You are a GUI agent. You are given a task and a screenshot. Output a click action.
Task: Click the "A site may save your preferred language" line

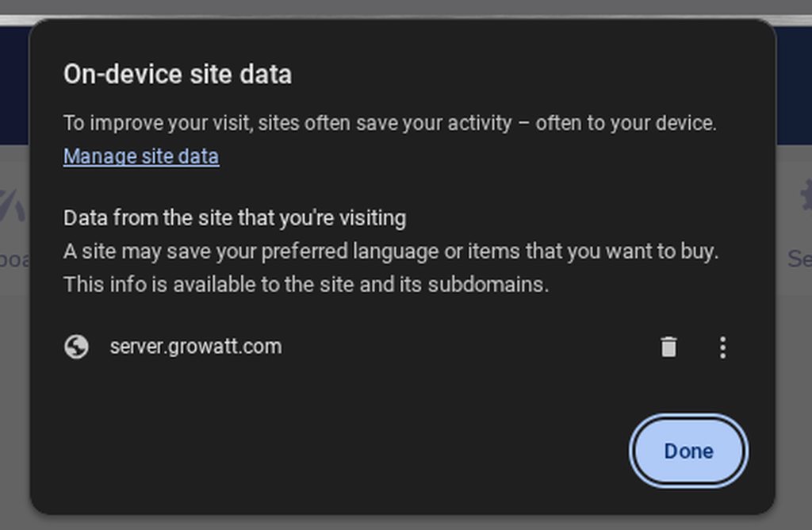click(x=390, y=252)
